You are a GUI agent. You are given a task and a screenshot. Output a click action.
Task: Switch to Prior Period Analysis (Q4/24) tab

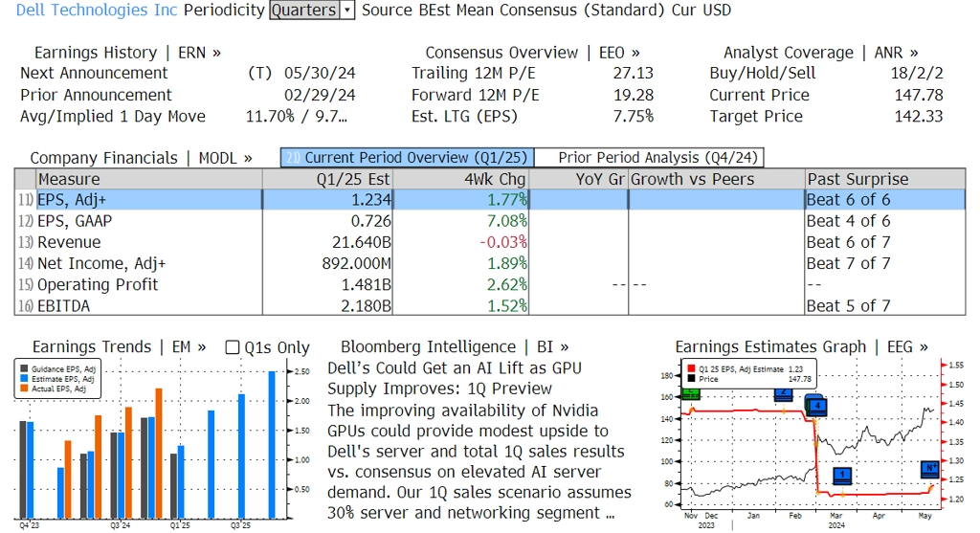pos(650,158)
